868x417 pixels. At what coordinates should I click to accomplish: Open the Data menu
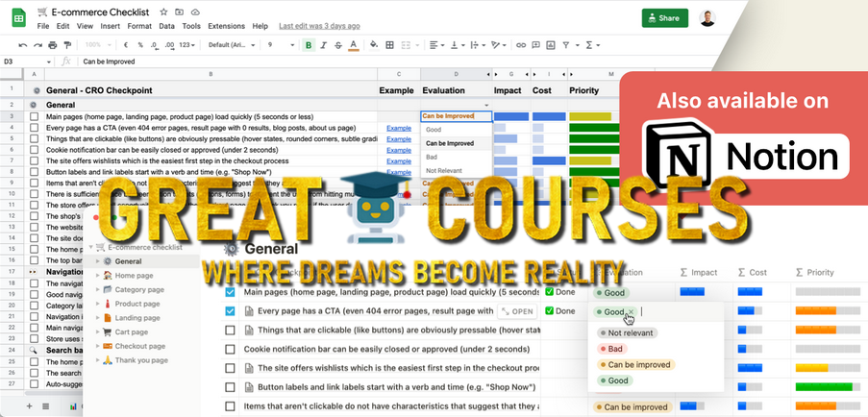pos(166,26)
